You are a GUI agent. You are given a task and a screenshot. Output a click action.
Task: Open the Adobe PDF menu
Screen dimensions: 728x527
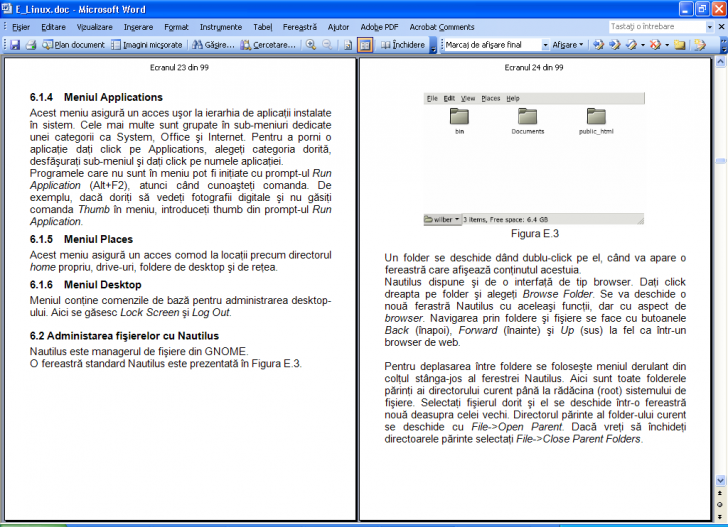click(379, 27)
